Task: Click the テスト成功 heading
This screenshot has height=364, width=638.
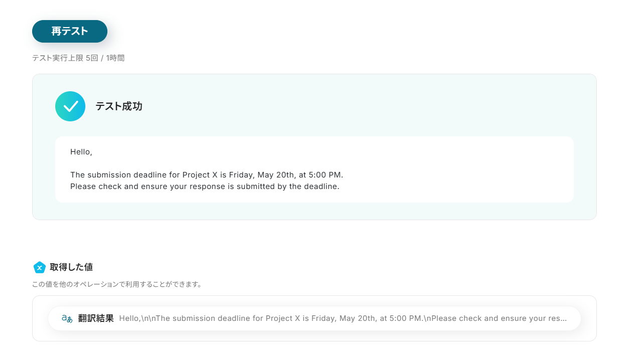Action: (x=119, y=106)
